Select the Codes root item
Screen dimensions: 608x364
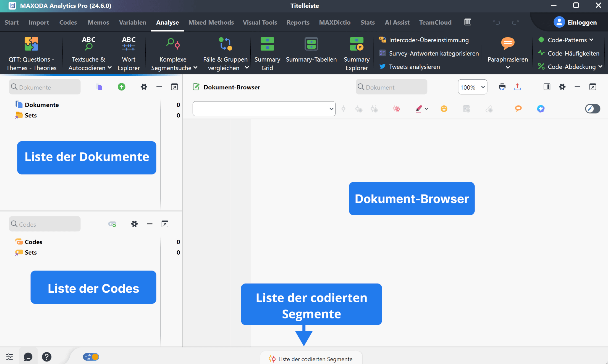pyautogui.click(x=33, y=242)
